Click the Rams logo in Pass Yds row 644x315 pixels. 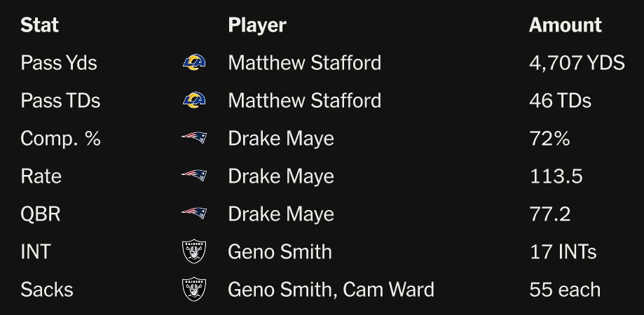pyautogui.click(x=194, y=63)
